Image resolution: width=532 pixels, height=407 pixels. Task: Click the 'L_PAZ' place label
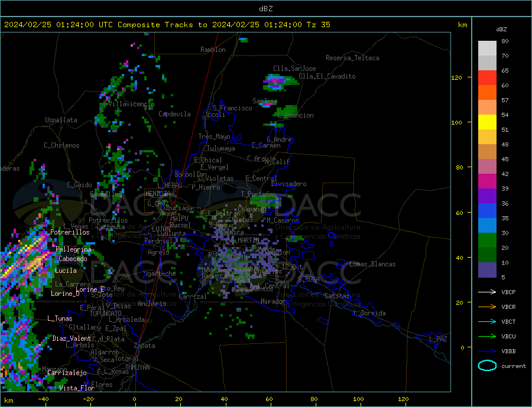[x=438, y=339]
